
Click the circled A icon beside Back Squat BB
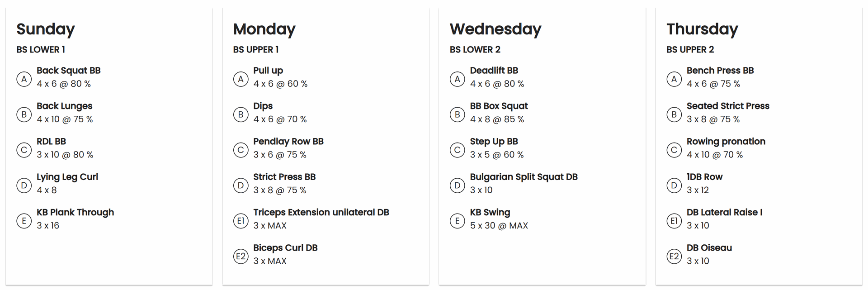point(24,79)
